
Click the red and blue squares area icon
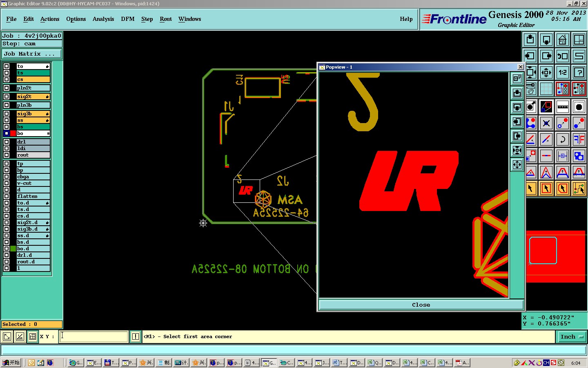point(546,107)
